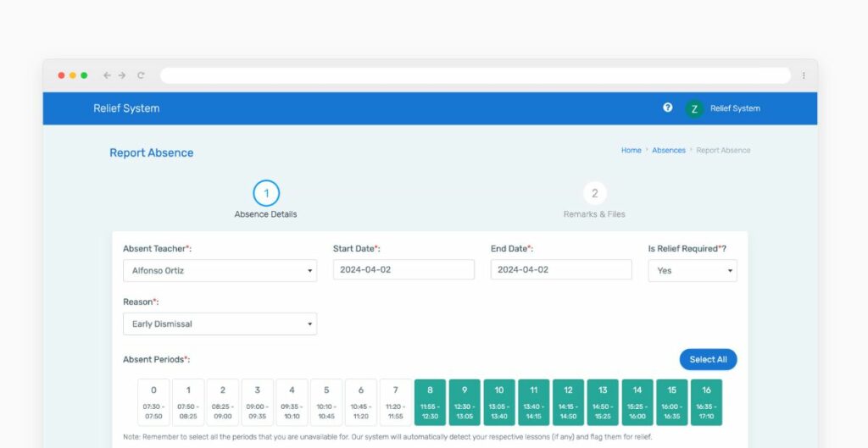Open the browser kebab menu
The width and height of the screenshot is (868, 448).
point(804,75)
